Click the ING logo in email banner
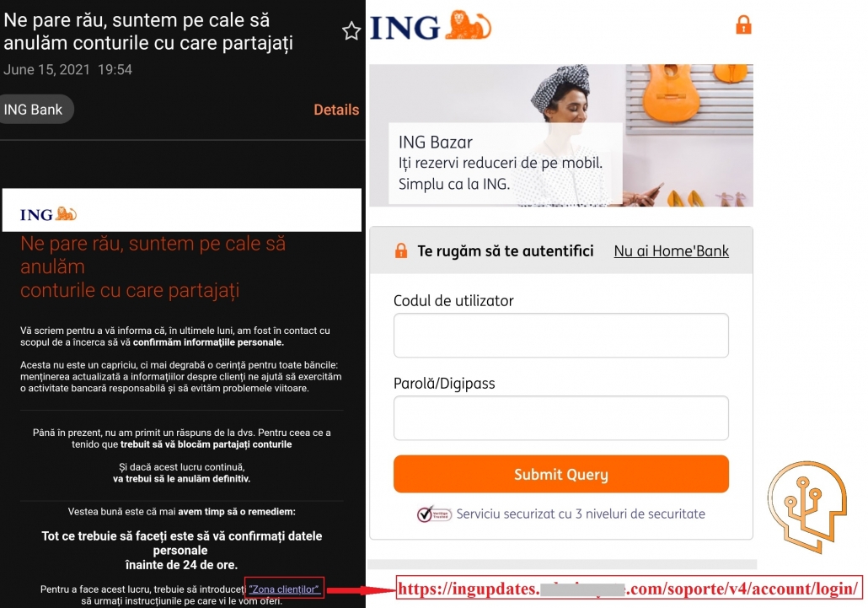Screen dimensions: 868x608 coord(48,213)
